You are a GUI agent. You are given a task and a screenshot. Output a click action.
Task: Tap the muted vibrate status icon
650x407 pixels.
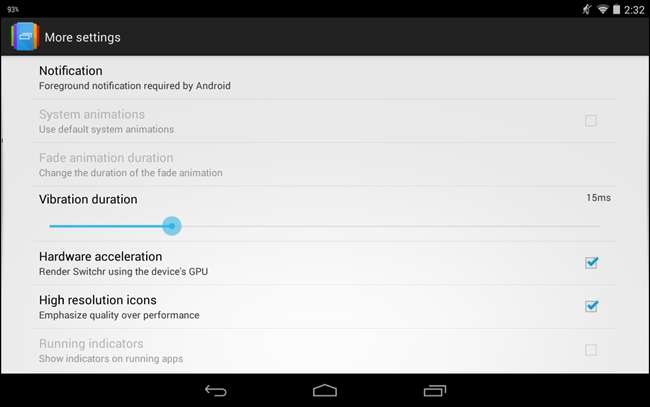point(587,9)
